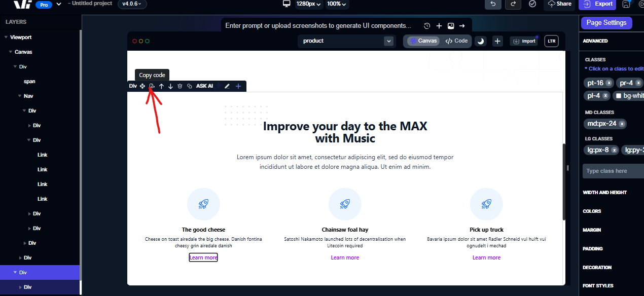
Task: Duplicate the selected Div using the duplicate icon
Action: tap(190, 86)
